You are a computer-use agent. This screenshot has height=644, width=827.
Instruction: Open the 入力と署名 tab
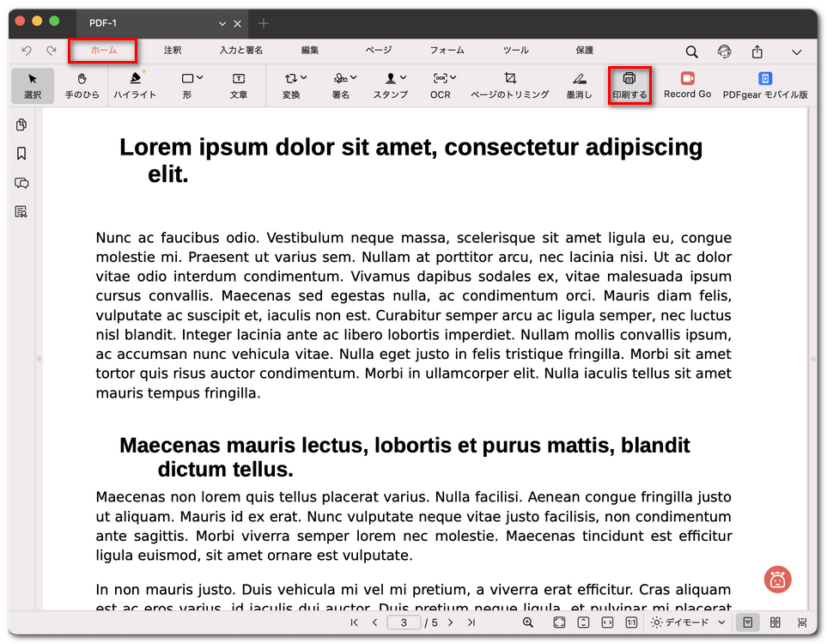(241, 51)
